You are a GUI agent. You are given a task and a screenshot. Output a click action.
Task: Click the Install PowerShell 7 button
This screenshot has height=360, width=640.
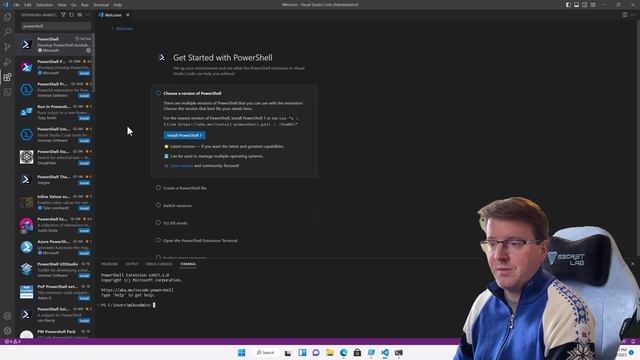click(x=184, y=135)
